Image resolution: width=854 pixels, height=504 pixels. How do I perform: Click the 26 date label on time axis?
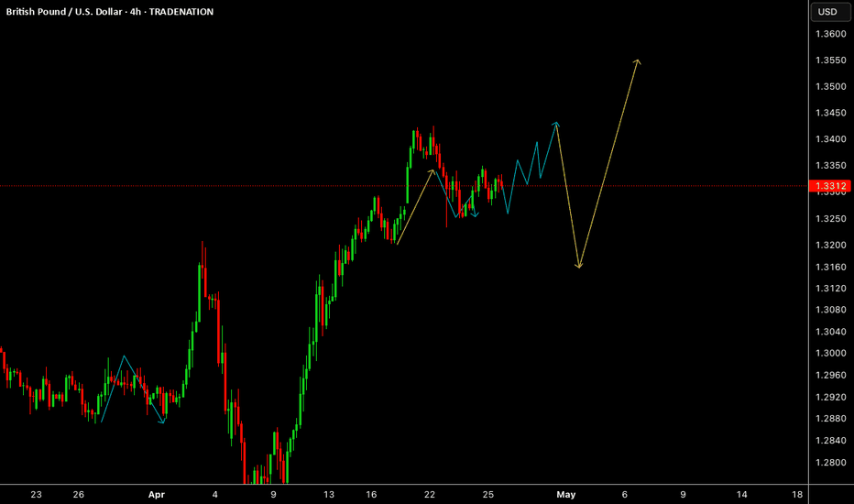[79, 495]
